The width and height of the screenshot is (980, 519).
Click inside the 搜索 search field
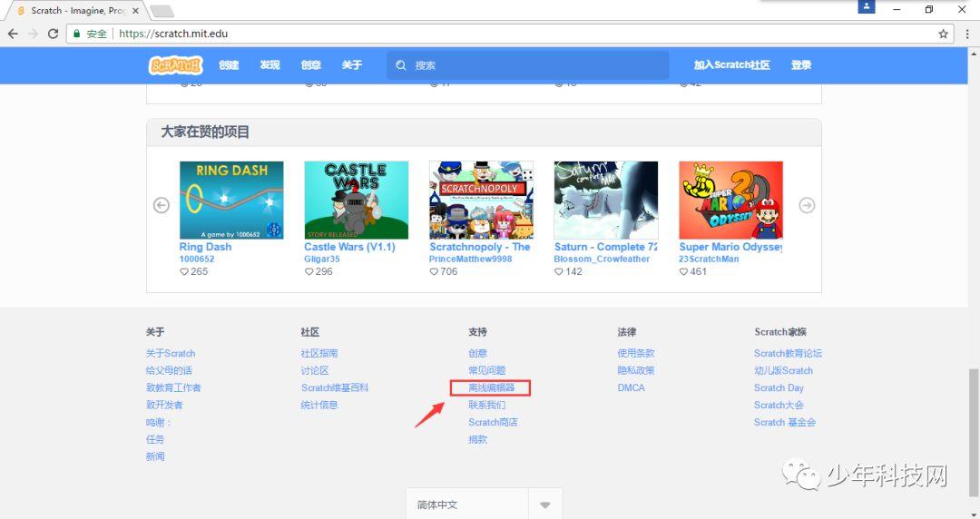(527, 65)
